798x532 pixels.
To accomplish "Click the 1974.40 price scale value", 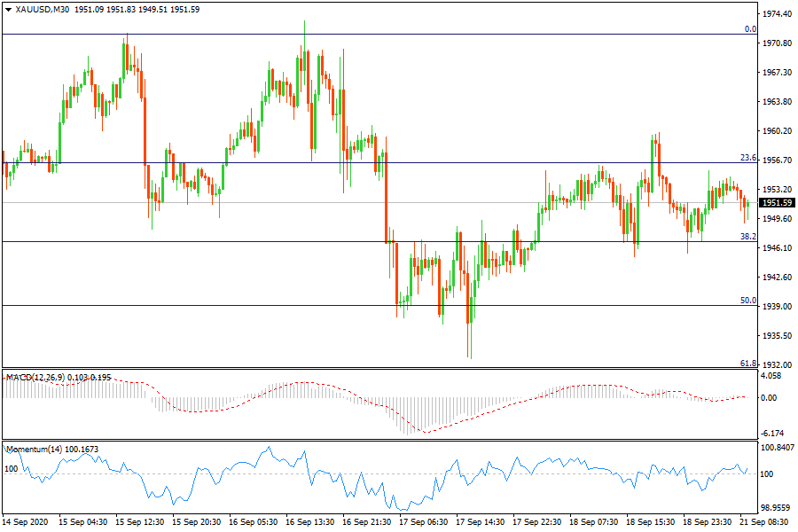I will pos(777,14).
